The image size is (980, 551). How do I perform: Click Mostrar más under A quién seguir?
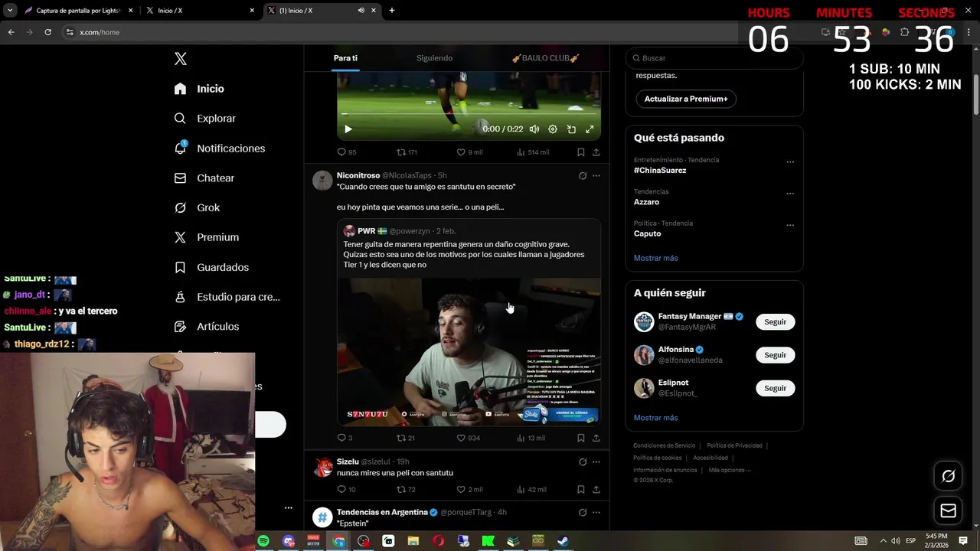(655, 418)
